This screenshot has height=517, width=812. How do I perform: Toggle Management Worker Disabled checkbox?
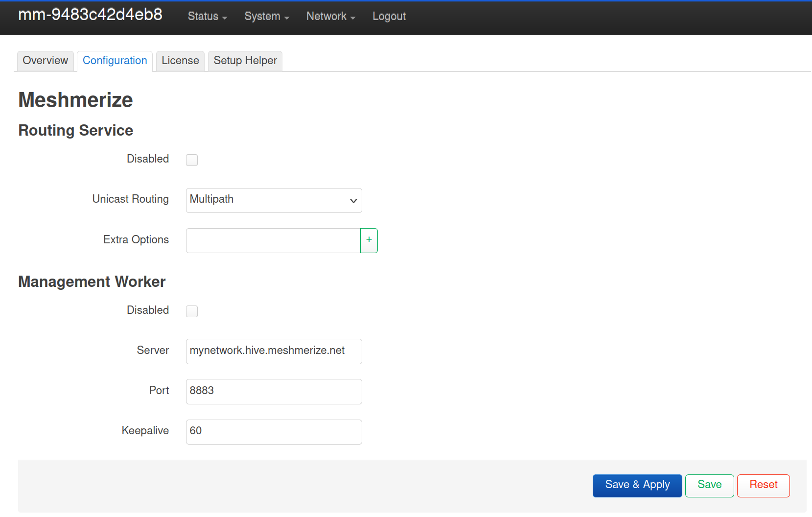[192, 311]
